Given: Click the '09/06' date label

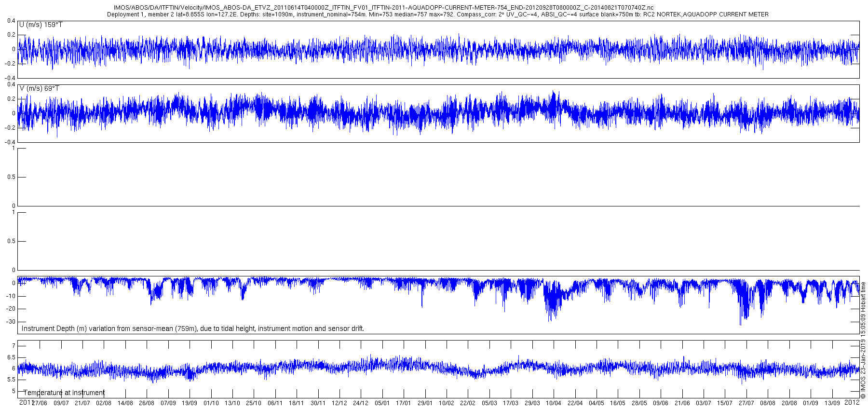Looking at the screenshot, I should [661, 403].
